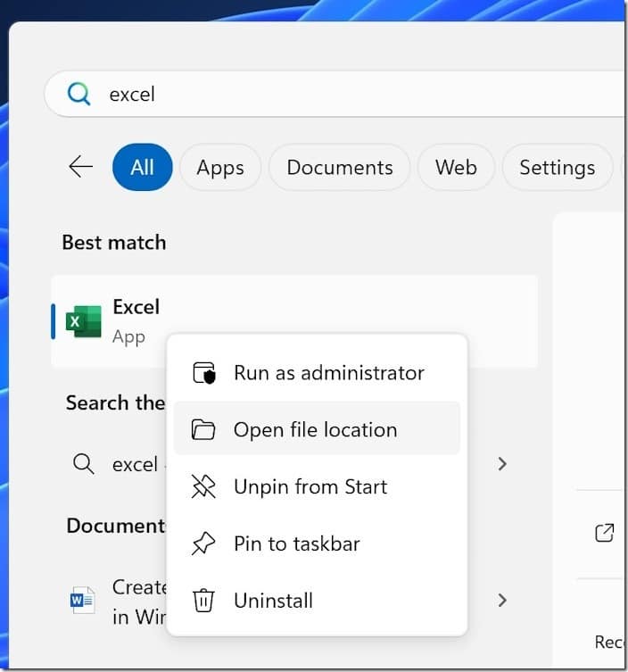Choose Unpin from Start menu entry
Image resolution: width=628 pixels, height=672 pixels.
(317, 486)
